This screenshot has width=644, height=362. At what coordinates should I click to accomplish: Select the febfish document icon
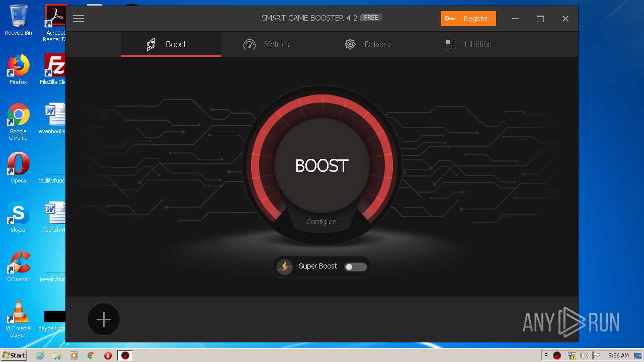coord(54,217)
